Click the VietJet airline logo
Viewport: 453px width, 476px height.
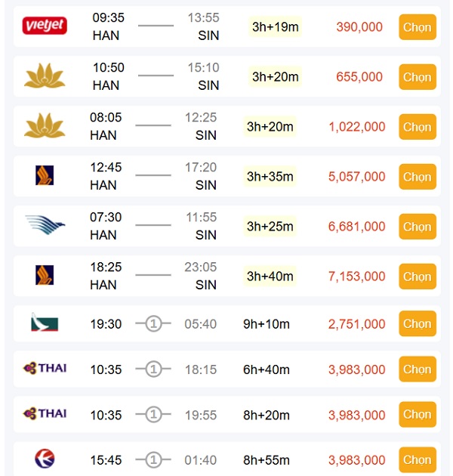45,26
